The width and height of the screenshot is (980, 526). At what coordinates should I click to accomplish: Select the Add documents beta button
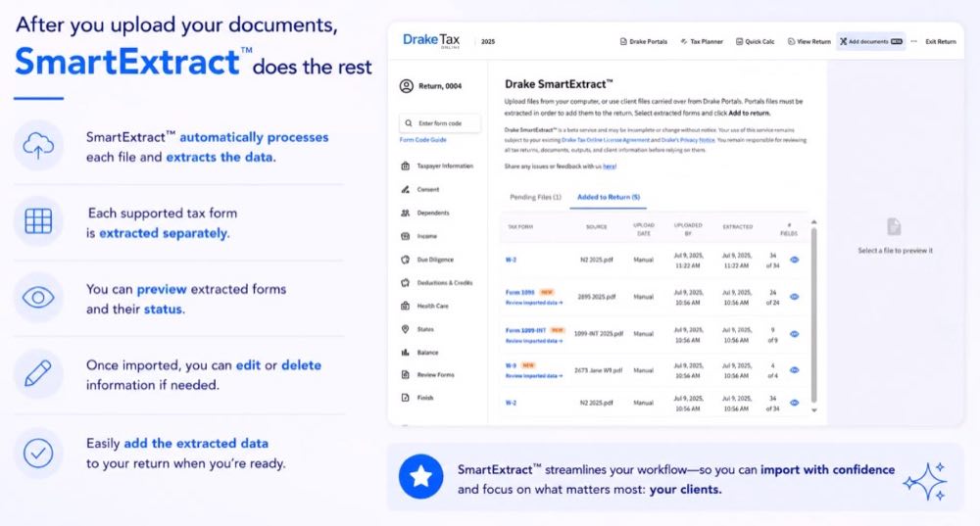pyautogui.click(x=870, y=42)
